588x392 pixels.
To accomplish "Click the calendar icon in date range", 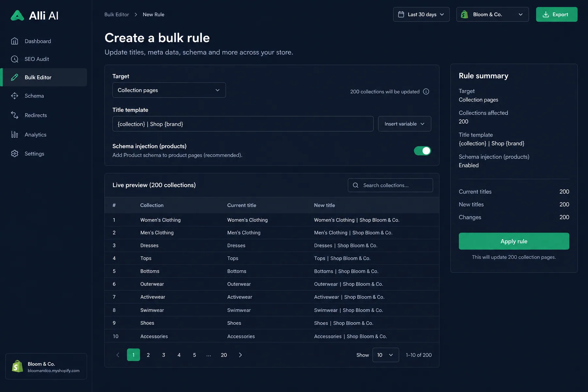I will 401,14.
